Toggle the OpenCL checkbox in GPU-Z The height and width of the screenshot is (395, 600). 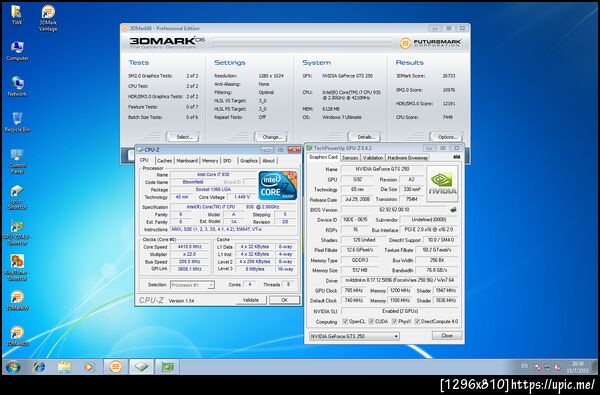tap(345, 322)
